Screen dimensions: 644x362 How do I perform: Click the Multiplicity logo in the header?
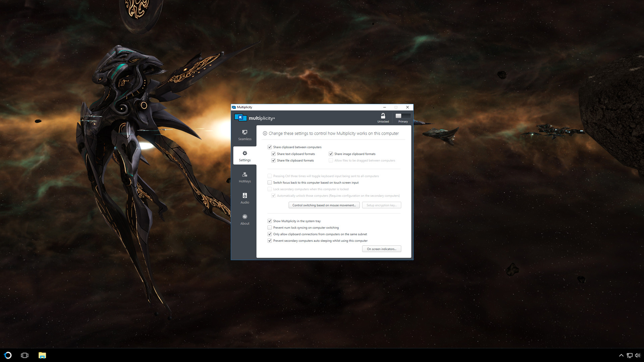(240, 118)
